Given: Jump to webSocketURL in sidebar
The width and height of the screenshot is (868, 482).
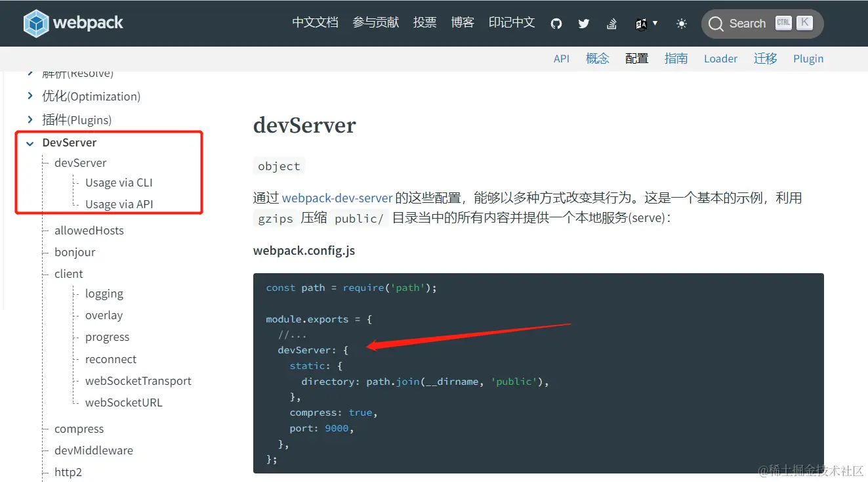Looking at the screenshot, I should [123, 403].
